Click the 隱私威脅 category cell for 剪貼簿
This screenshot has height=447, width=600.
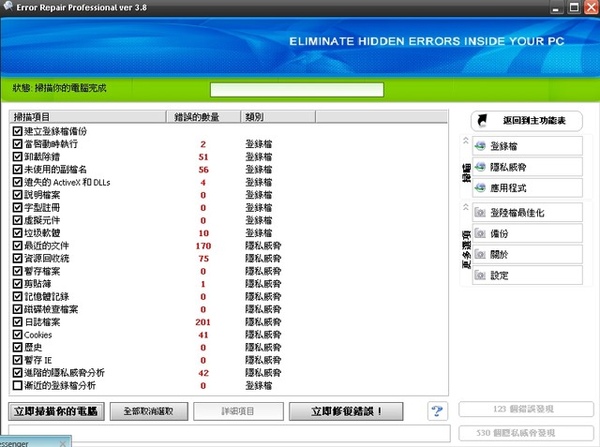pos(263,284)
